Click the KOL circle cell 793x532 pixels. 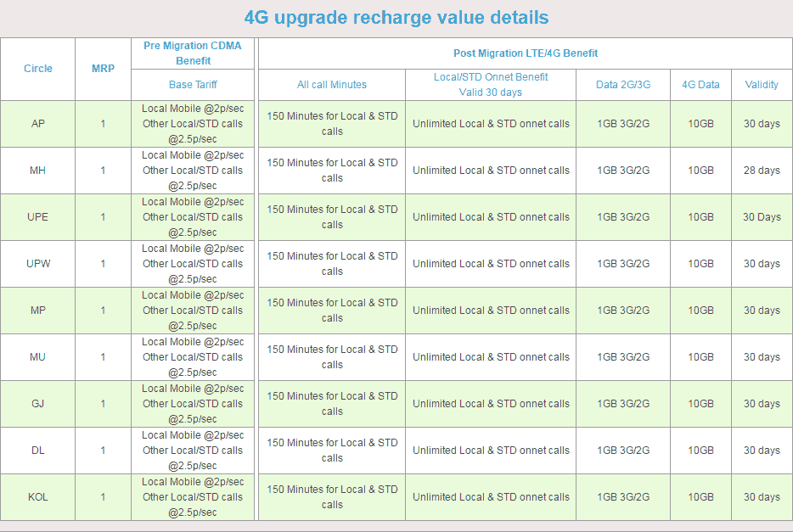tap(38, 497)
